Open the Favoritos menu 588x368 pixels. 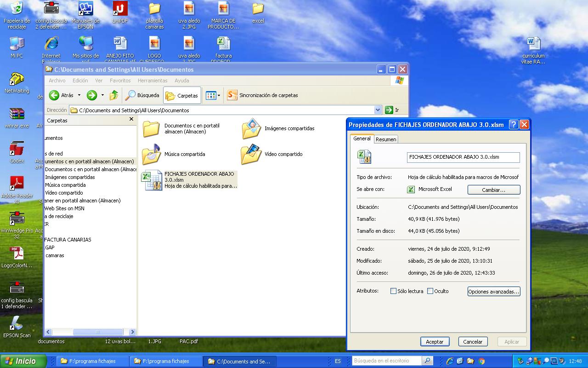tap(120, 80)
